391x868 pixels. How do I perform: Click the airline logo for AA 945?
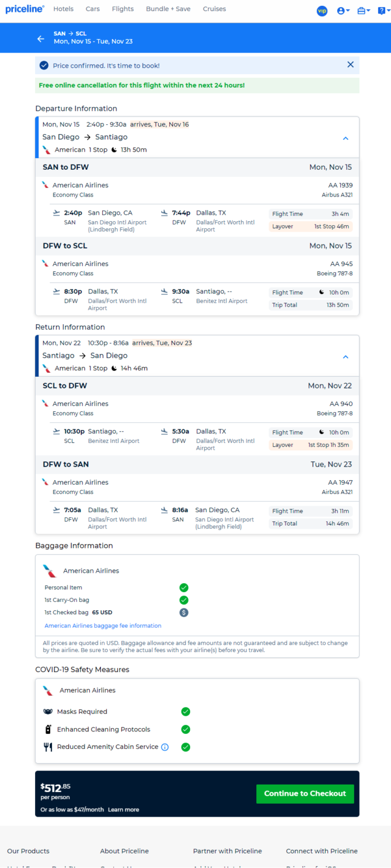point(46,264)
